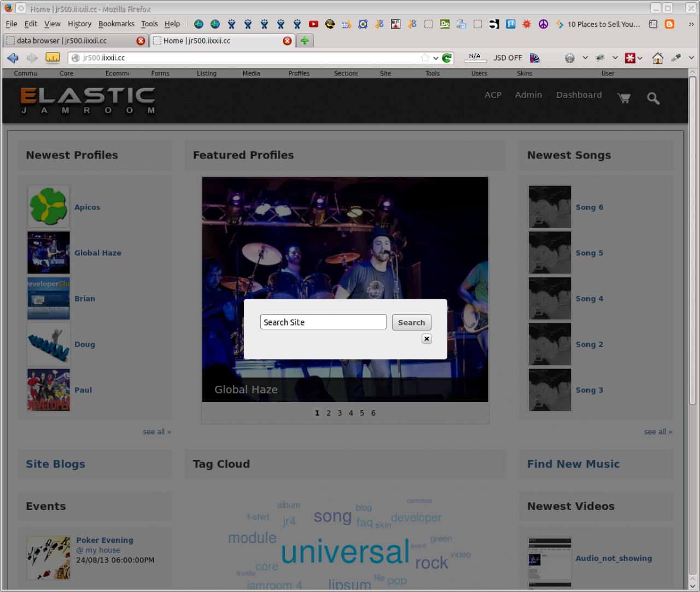
Task: Expand the URL history dropdown arrow
Action: [x=436, y=58]
